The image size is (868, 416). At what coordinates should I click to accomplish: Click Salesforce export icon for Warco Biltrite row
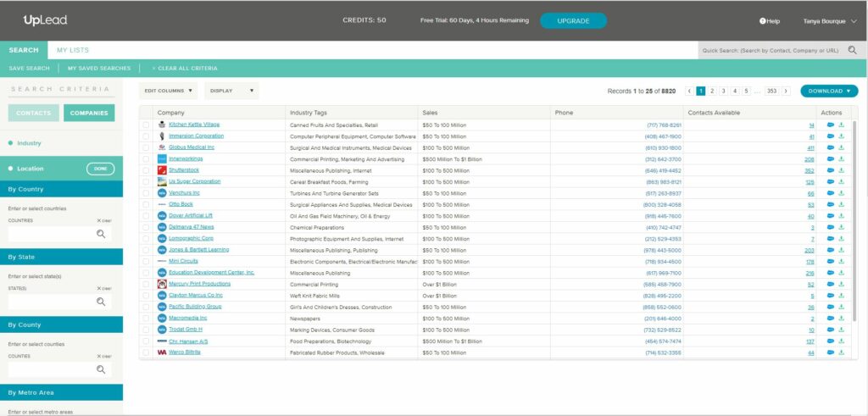coord(831,352)
